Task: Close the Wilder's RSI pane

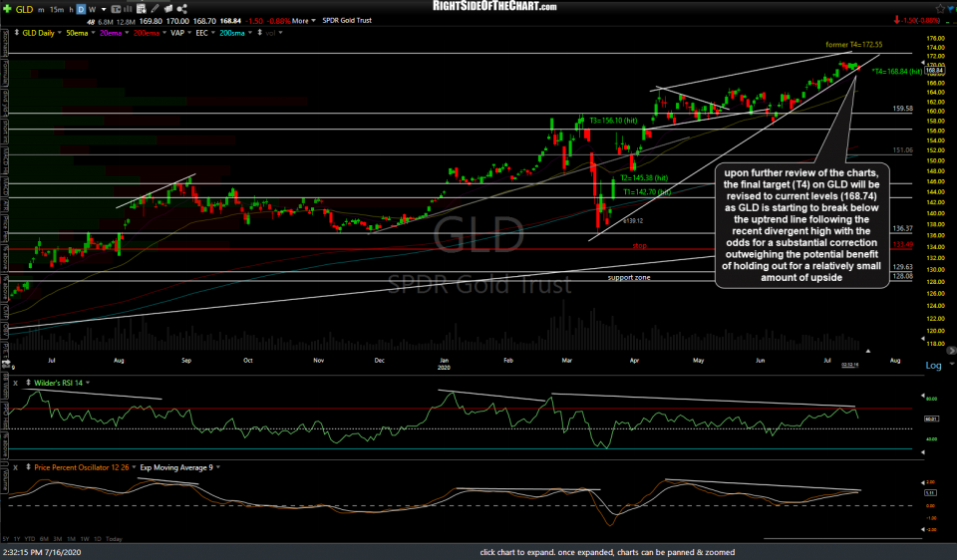Action: pyautogui.click(x=16, y=383)
